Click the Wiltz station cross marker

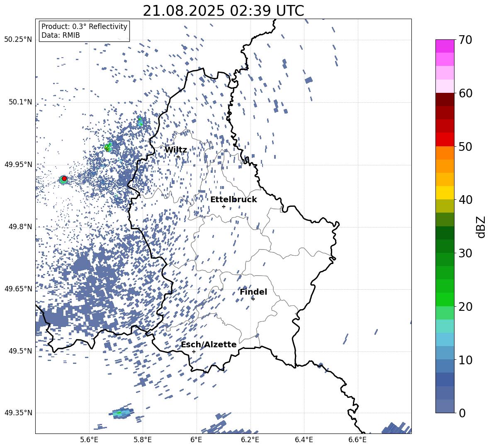(x=178, y=157)
